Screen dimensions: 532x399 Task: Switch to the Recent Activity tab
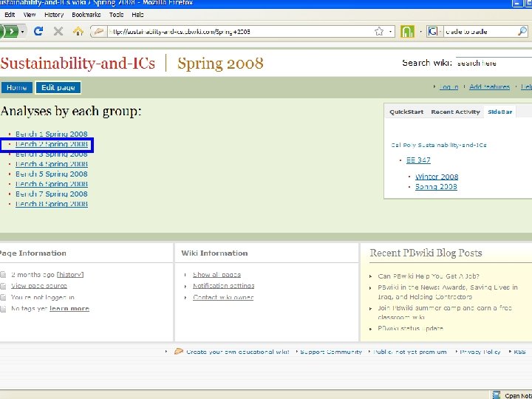point(455,112)
